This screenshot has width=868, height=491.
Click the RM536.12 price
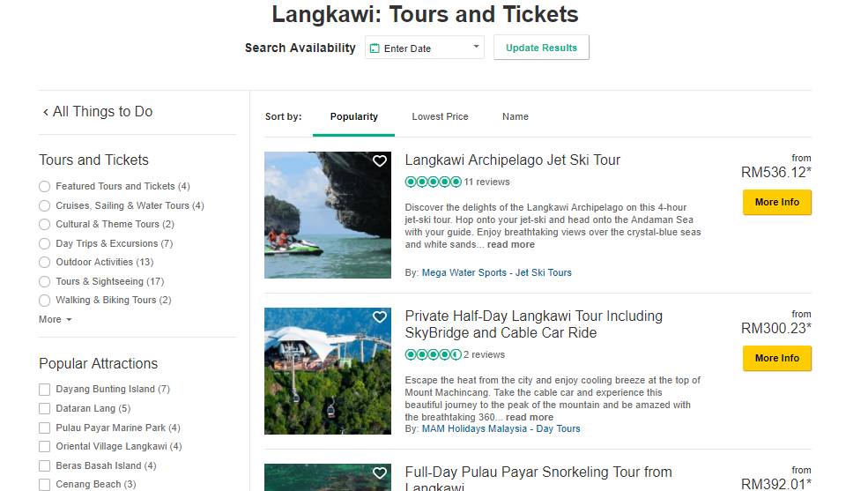coord(776,173)
